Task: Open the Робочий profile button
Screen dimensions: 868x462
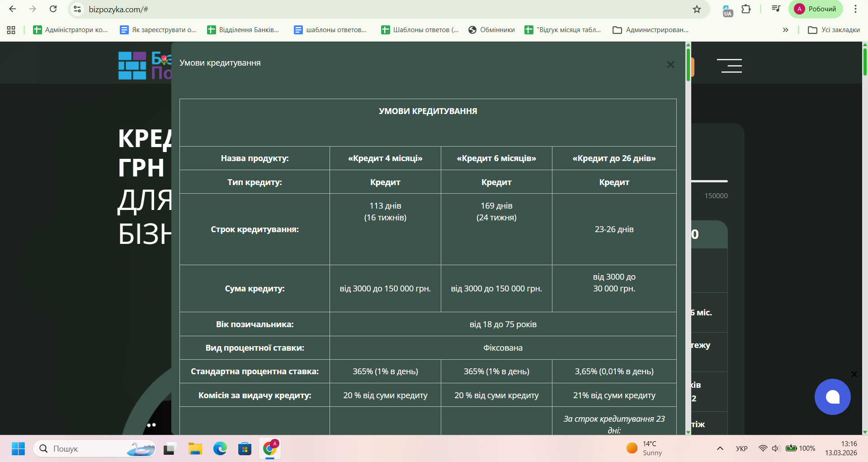Action: [816, 9]
